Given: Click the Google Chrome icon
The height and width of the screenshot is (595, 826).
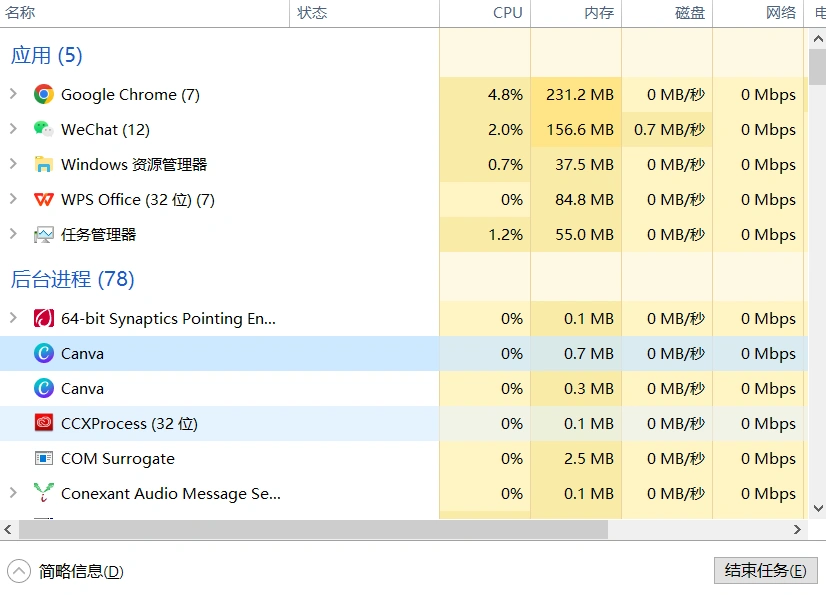Looking at the screenshot, I should pyautogui.click(x=43, y=94).
